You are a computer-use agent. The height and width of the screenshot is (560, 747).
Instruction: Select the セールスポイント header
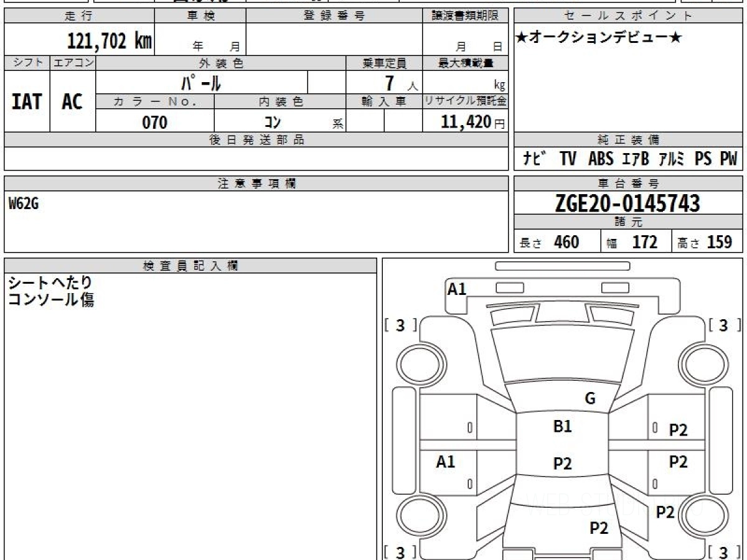(x=628, y=16)
